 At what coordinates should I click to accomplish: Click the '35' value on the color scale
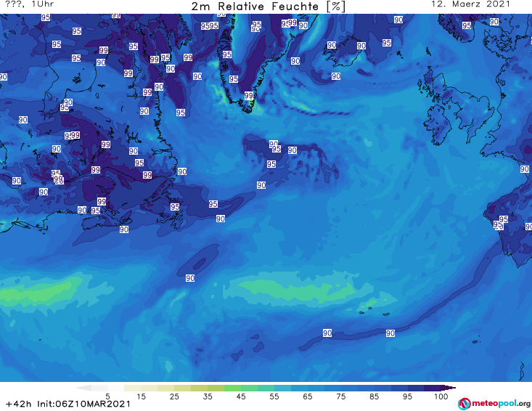[x=208, y=396]
